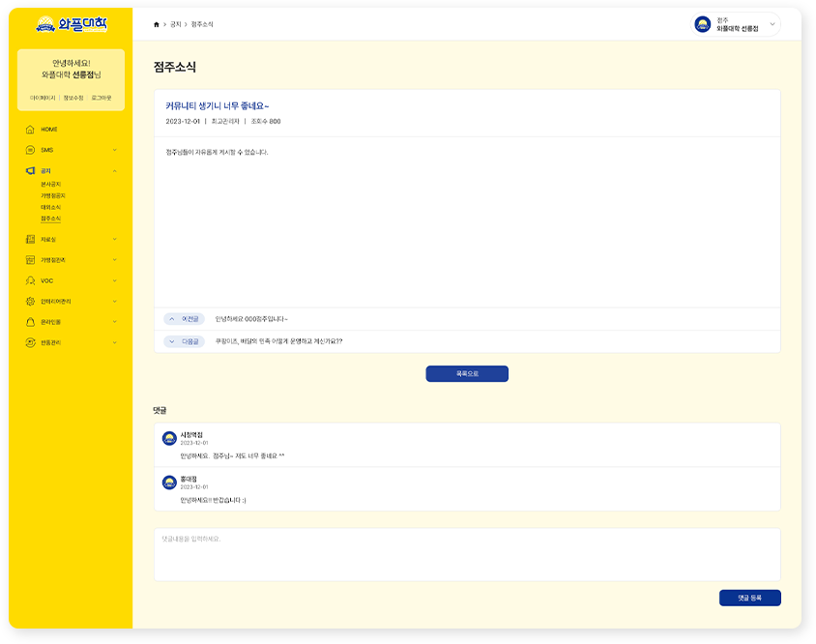The height and width of the screenshot is (644, 816).
Task: Click the 목록으로 button
Action: coord(466,373)
